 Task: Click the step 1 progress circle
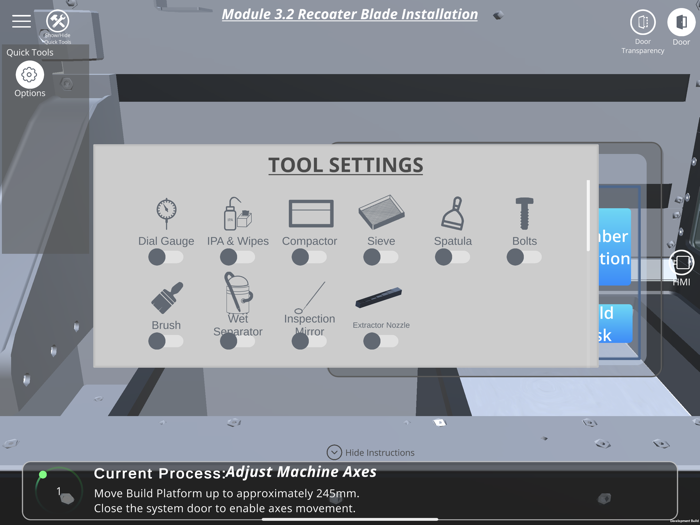pyautogui.click(x=59, y=491)
